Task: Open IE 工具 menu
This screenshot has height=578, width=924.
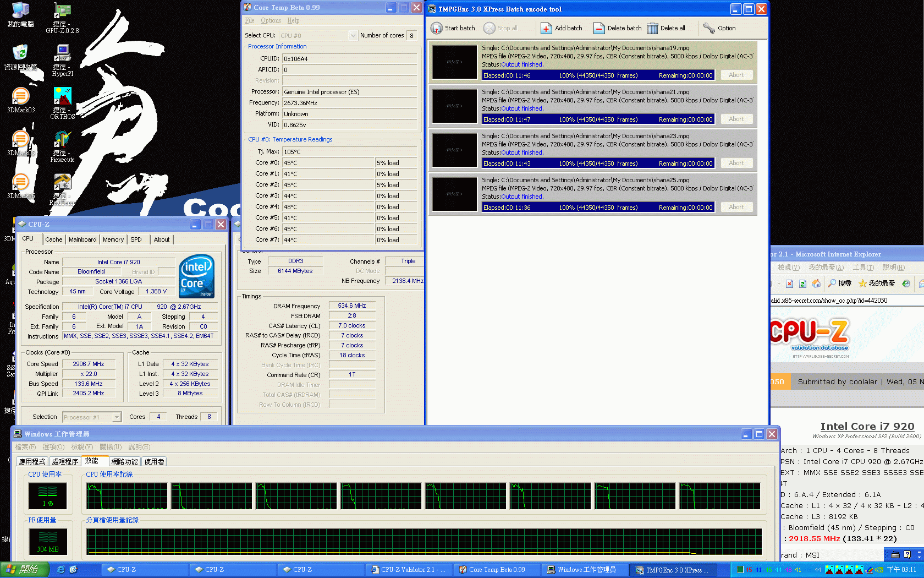Action: (x=864, y=268)
